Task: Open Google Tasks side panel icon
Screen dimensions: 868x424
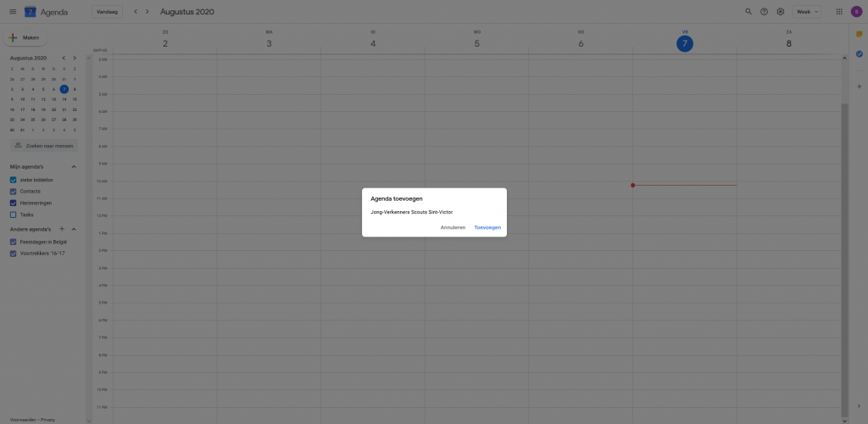Action: pos(860,53)
